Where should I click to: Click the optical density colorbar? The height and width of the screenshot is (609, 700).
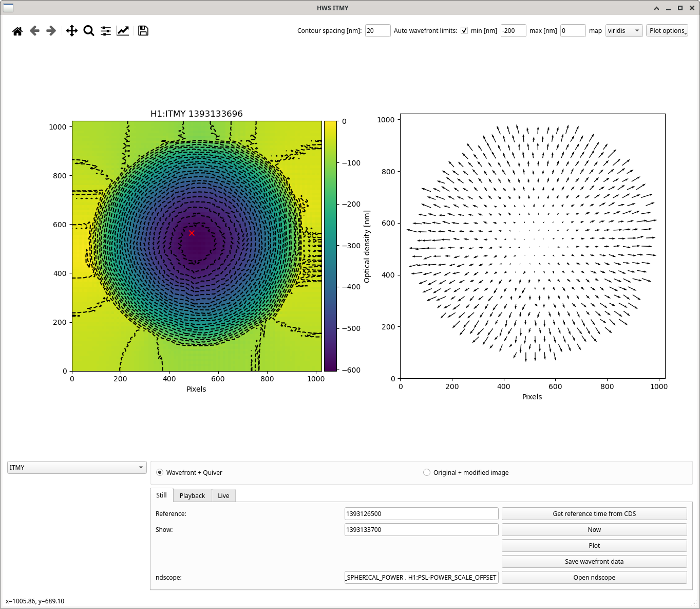330,246
